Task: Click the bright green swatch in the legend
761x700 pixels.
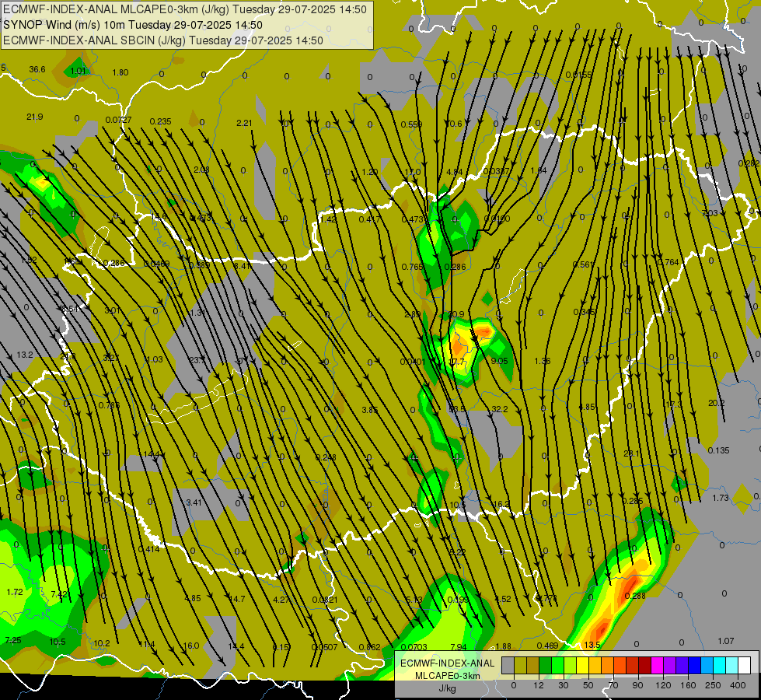Action: pyautogui.click(x=558, y=665)
